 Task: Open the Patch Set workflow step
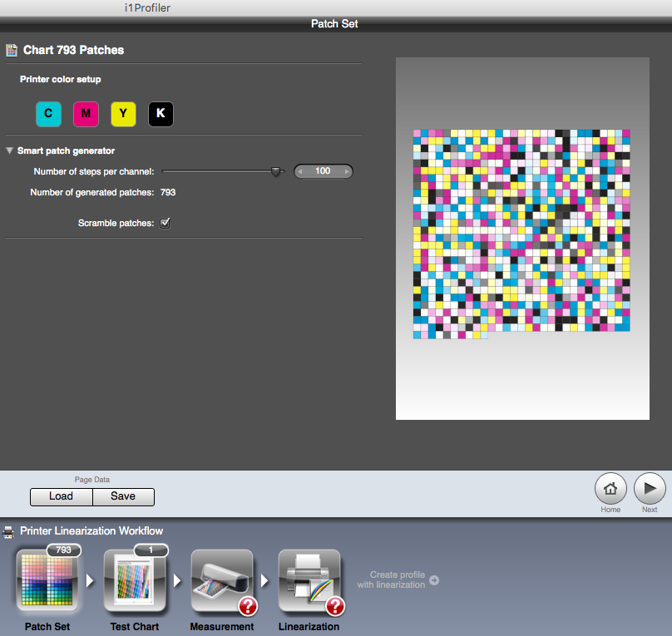pyautogui.click(x=47, y=581)
